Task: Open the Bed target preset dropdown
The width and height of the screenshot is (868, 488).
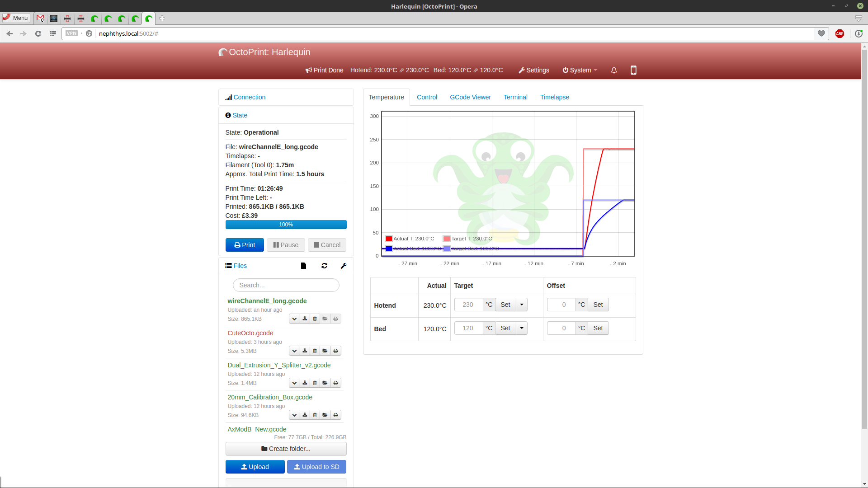Action: [x=522, y=328]
